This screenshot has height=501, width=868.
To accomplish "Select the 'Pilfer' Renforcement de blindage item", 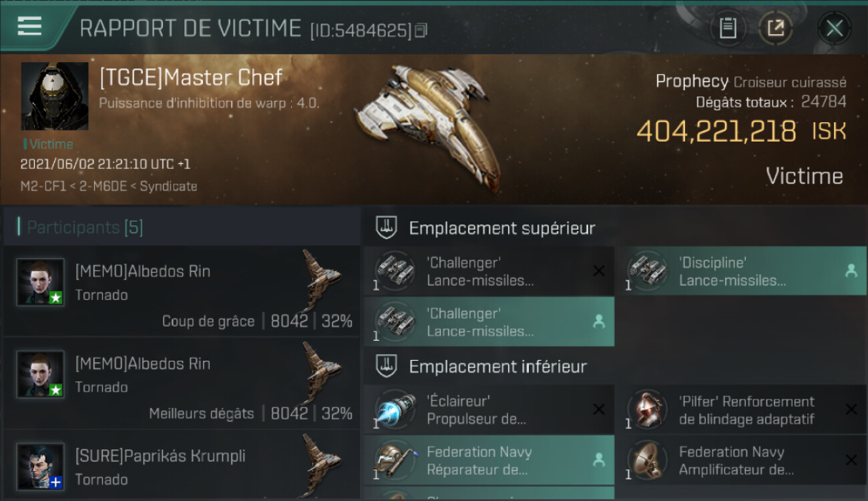I will [x=740, y=410].
